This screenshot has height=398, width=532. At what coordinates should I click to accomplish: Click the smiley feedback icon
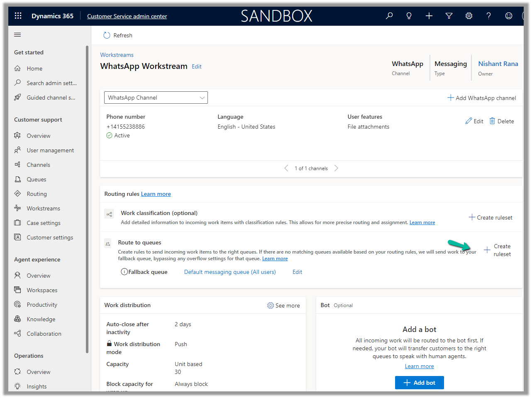coord(509,16)
